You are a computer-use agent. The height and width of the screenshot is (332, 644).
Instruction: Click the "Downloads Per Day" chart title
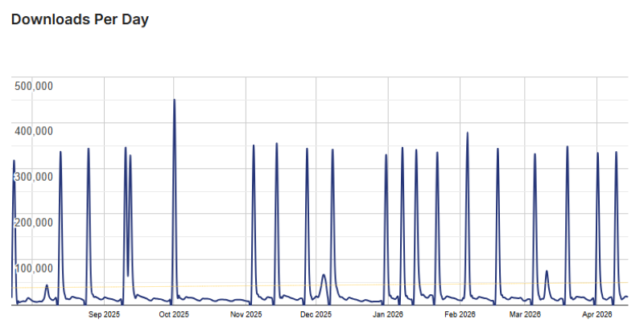80,19
